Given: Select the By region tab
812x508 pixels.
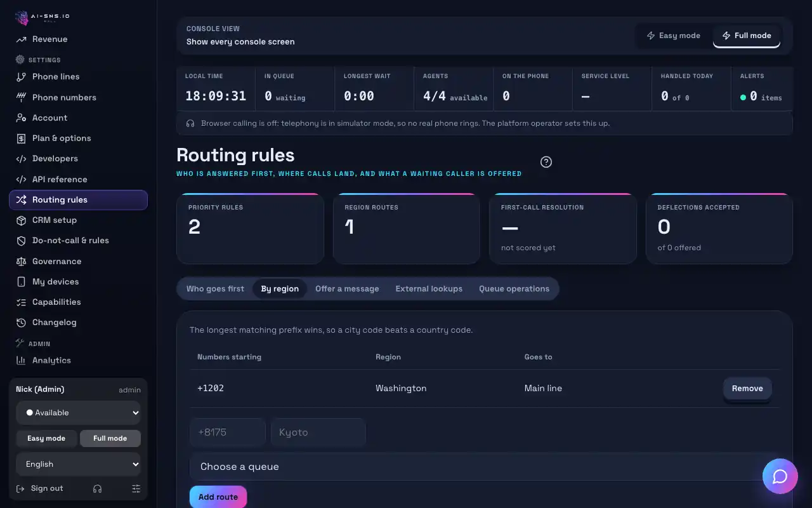Looking at the screenshot, I should click(x=280, y=288).
